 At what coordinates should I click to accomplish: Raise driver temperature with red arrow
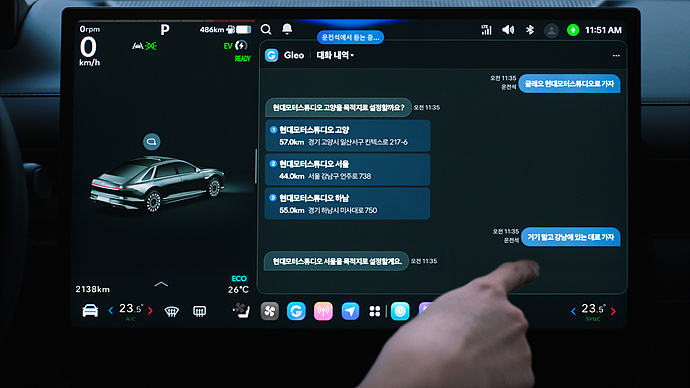tap(150, 311)
